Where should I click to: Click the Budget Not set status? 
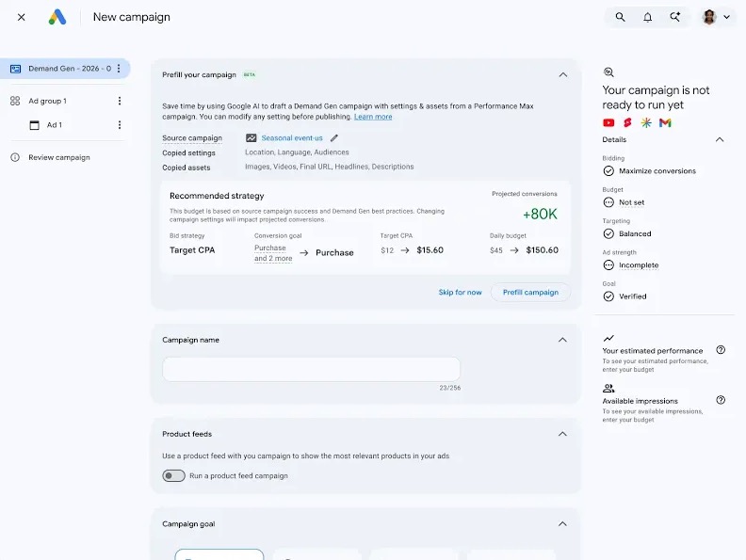631,202
